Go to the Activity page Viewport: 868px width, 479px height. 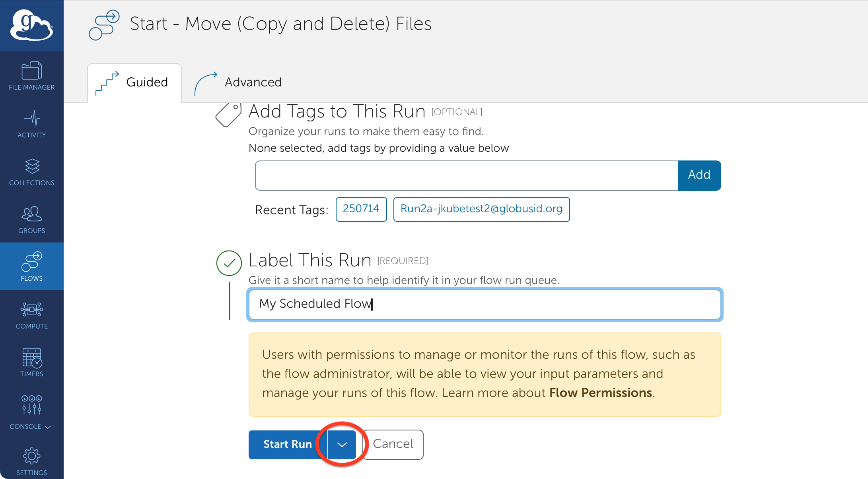31,124
